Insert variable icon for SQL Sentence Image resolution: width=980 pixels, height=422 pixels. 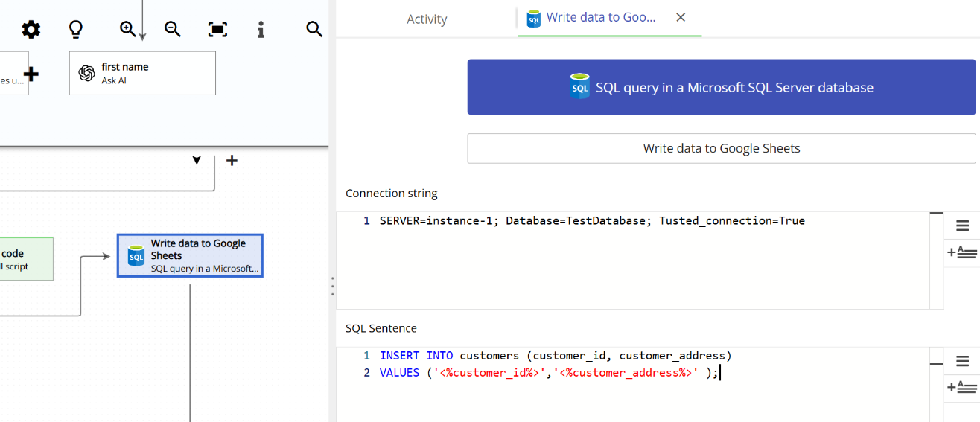962,387
